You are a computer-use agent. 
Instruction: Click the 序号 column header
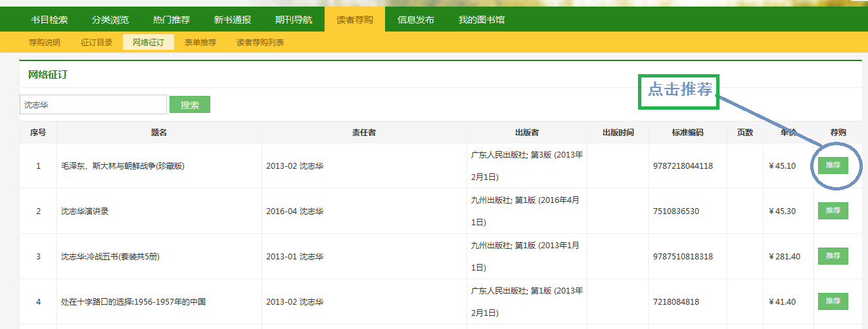[38, 133]
